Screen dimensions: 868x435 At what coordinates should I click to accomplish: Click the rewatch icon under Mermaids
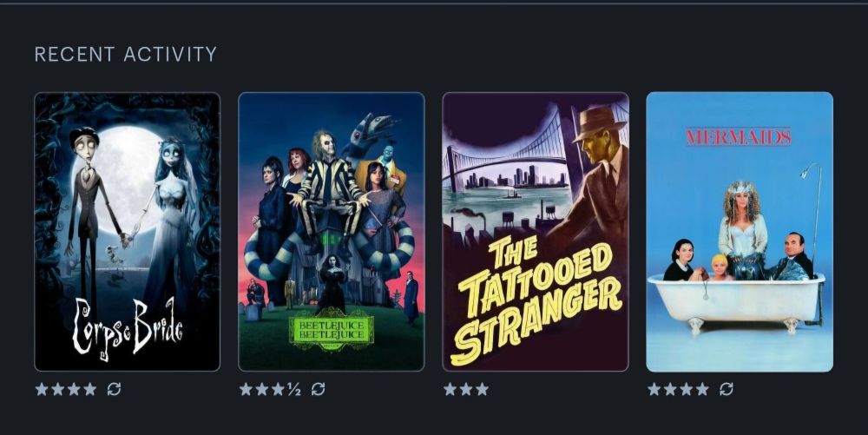click(727, 389)
